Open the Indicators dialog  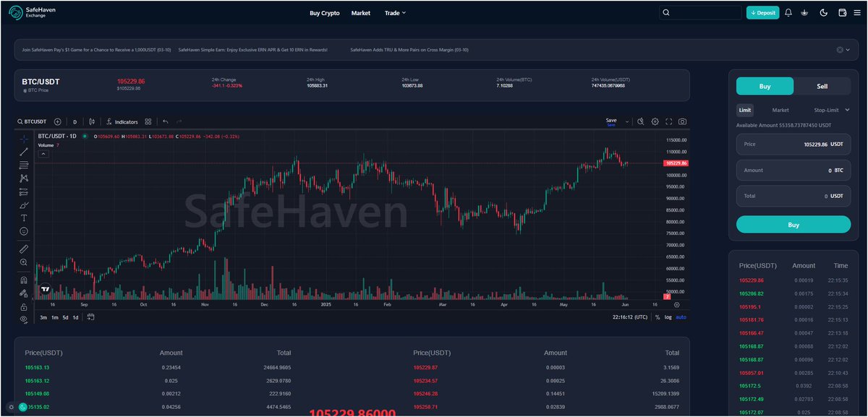click(122, 121)
